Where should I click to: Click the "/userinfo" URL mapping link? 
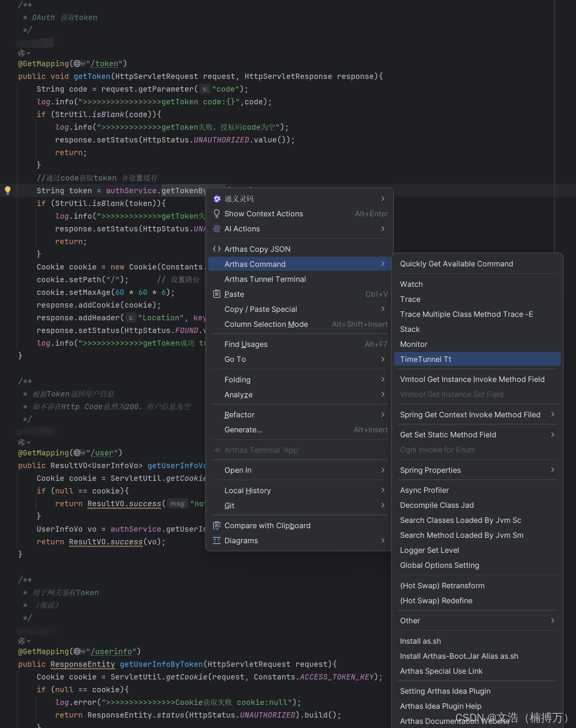coord(111,651)
